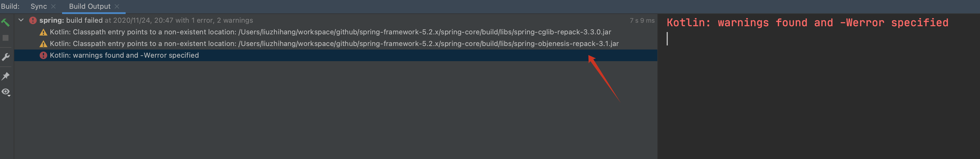Click the stop build square icon
This screenshot has height=159, width=980.
[x=5, y=38]
